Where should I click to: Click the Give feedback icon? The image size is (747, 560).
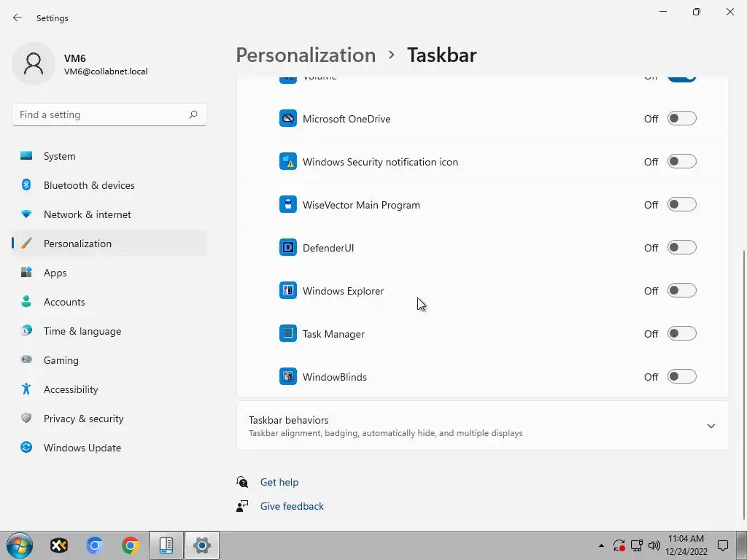pos(242,506)
